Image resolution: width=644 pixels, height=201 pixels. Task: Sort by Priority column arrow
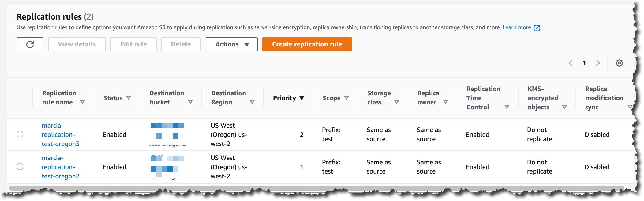click(x=302, y=98)
